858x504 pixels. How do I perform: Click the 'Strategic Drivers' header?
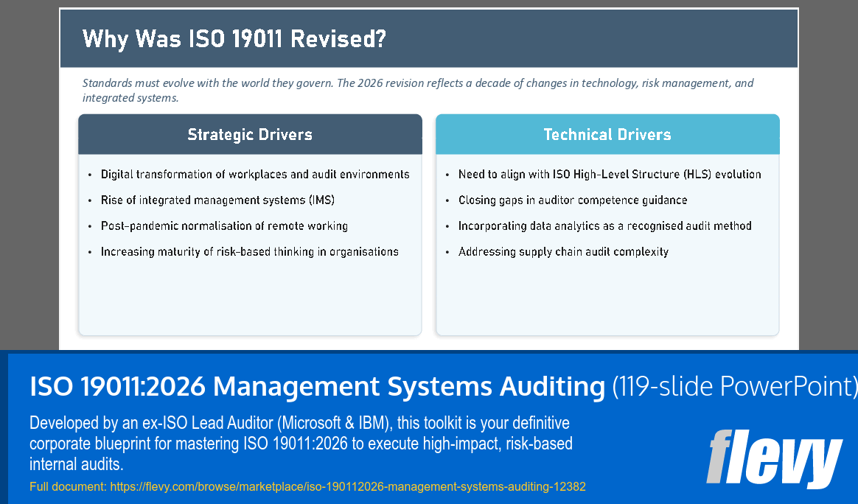coord(250,135)
